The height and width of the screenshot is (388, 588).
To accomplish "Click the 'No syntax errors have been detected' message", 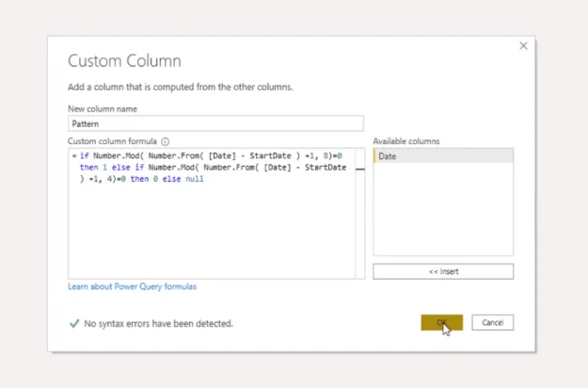I will pos(158,323).
